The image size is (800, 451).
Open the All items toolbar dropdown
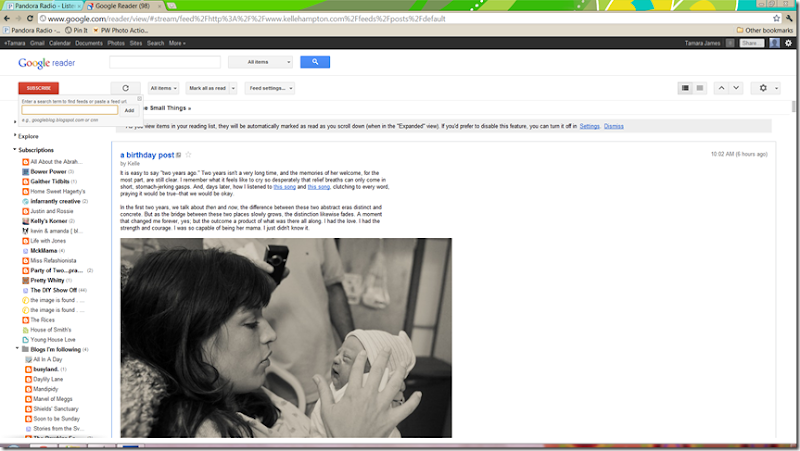click(163, 88)
